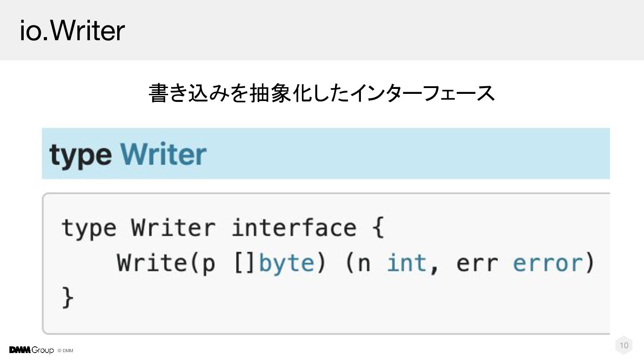The width and height of the screenshot is (644, 362).
Task: Click the 'type' keyword in code line
Action: point(89,228)
